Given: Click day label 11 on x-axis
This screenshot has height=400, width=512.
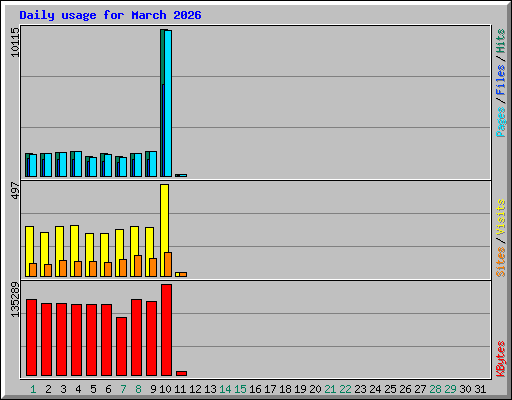Looking at the screenshot, I should click(180, 389).
